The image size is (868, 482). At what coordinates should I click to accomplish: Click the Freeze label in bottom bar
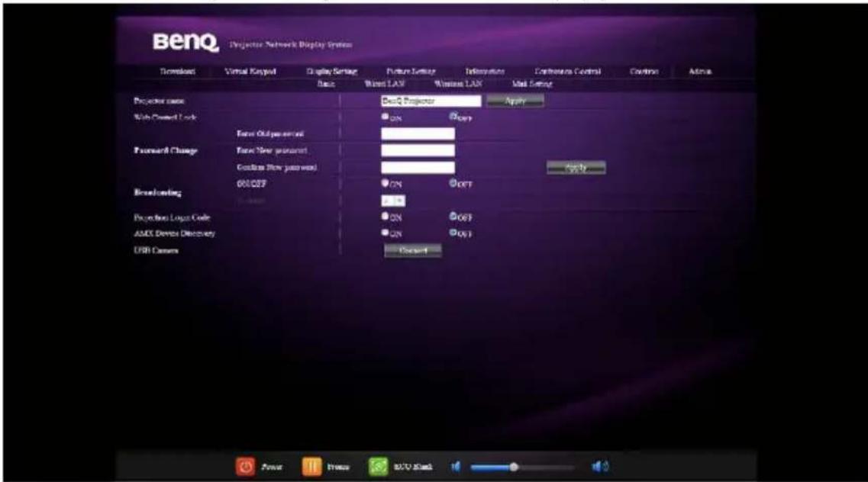(x=337, y=467)
